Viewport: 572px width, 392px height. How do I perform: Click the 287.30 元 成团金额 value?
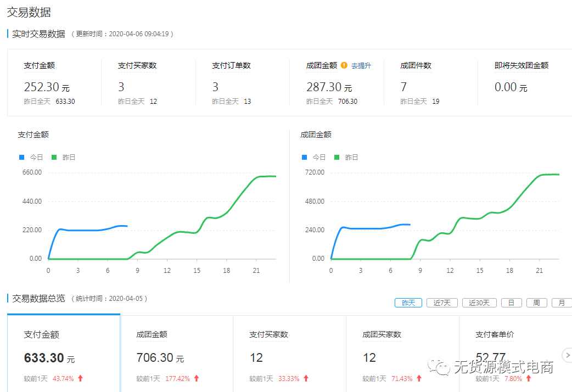point(329,87)
